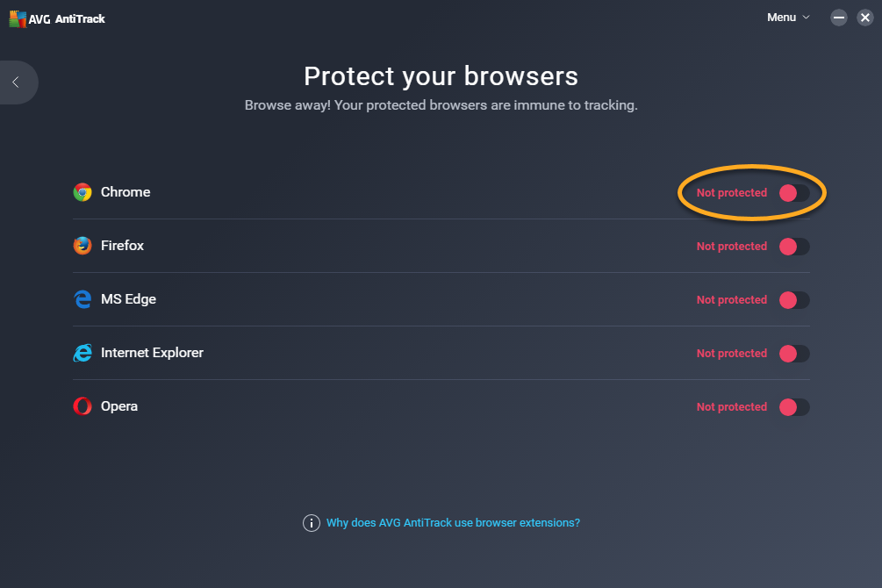882x588 pixels.
Task: Turn on the Firefox protection switch
Action: 794,247
